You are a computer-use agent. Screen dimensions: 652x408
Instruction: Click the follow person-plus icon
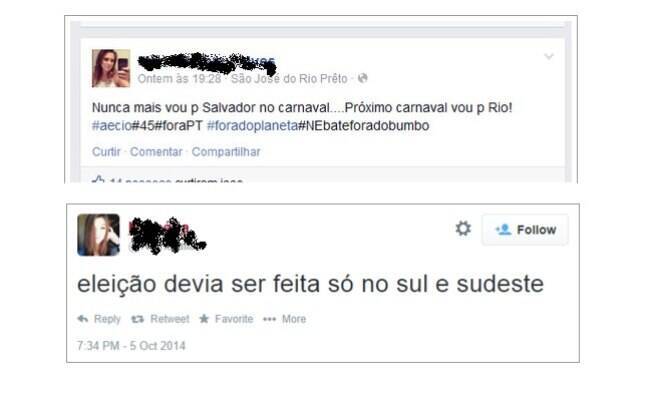(503, 229)
